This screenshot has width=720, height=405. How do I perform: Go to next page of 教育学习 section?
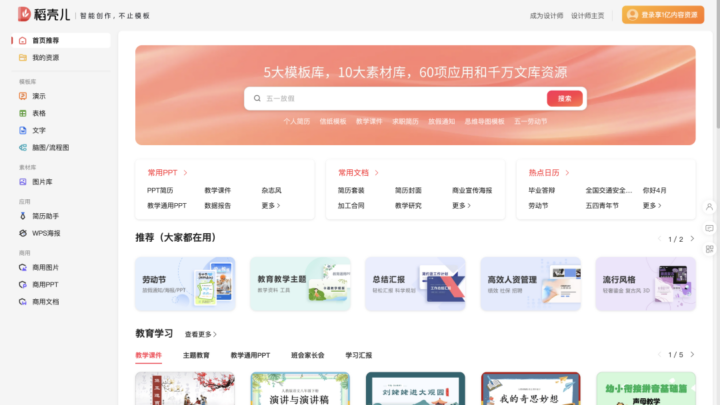click(692, 354)
